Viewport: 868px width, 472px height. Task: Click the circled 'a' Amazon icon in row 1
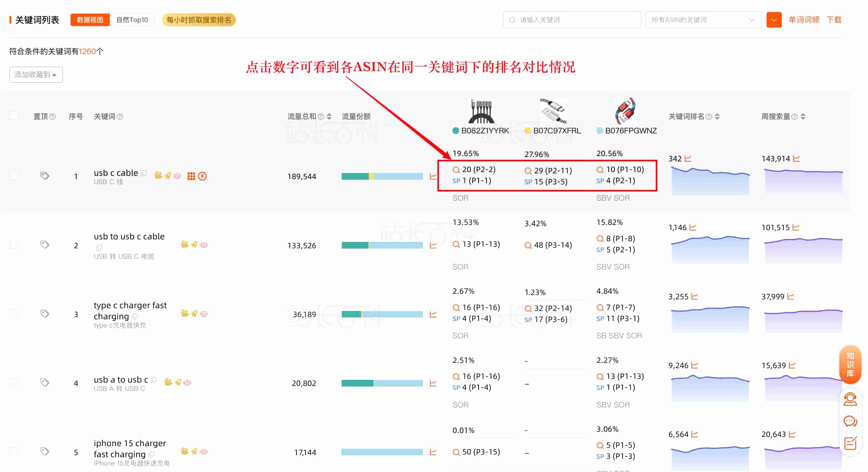click(202, 176)
